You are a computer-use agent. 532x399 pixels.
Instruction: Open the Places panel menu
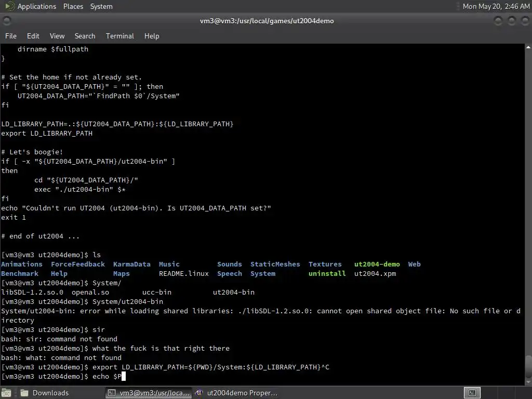click(73, 6)
